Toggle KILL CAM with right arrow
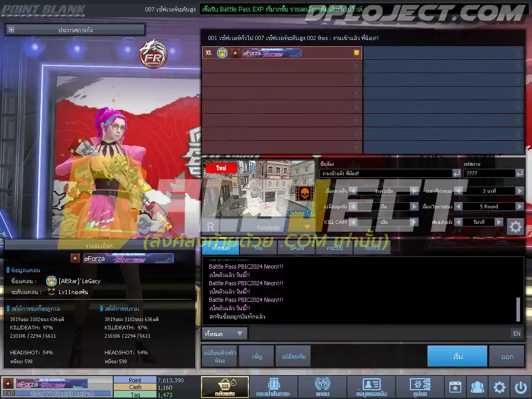The width and height of the screenshot is (532, 399). 414,222
